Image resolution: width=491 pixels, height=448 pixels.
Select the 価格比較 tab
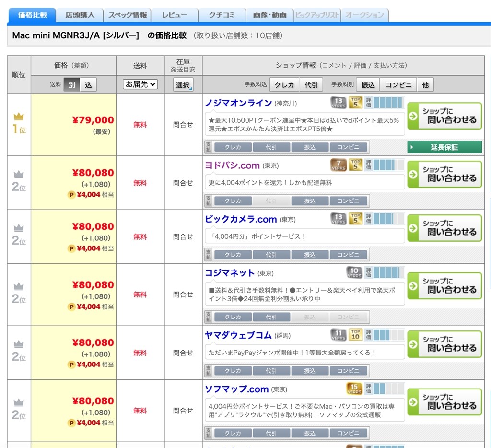32,15
